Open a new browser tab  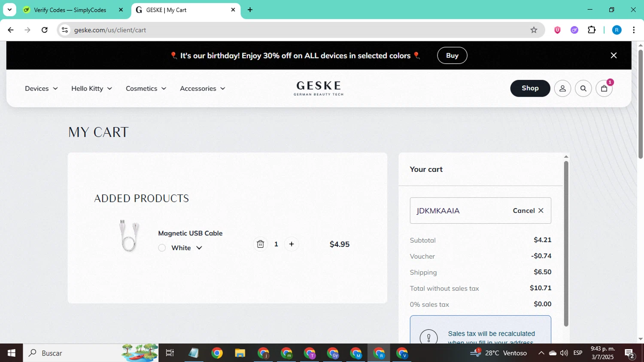(250, 10)
